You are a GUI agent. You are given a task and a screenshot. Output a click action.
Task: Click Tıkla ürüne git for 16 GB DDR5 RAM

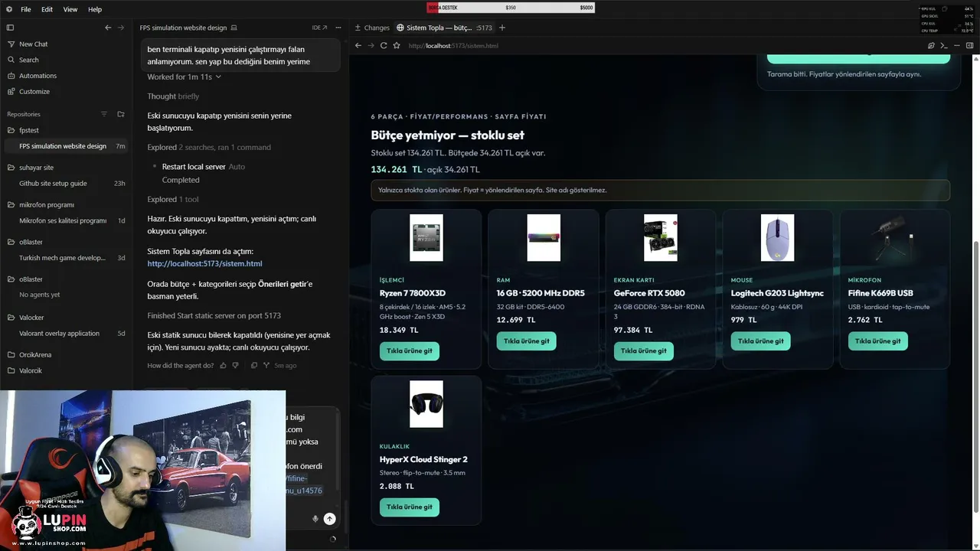tap(526, 341)
